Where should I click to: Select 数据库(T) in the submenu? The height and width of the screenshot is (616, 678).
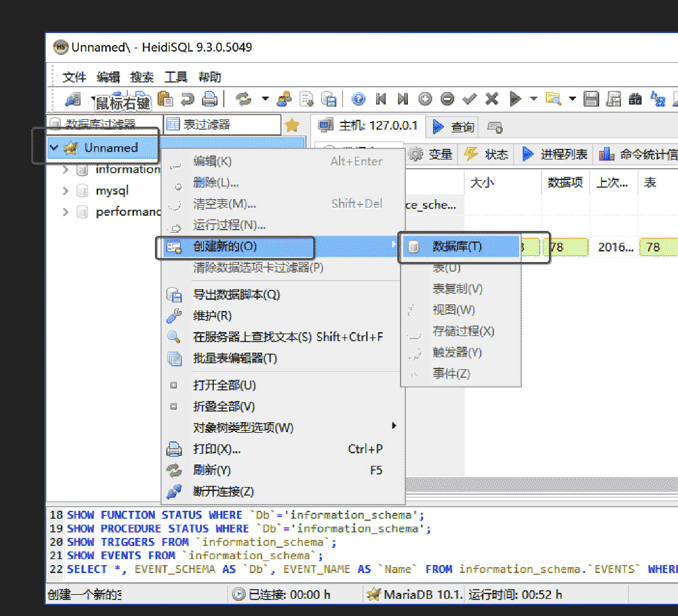click(461, 247)
